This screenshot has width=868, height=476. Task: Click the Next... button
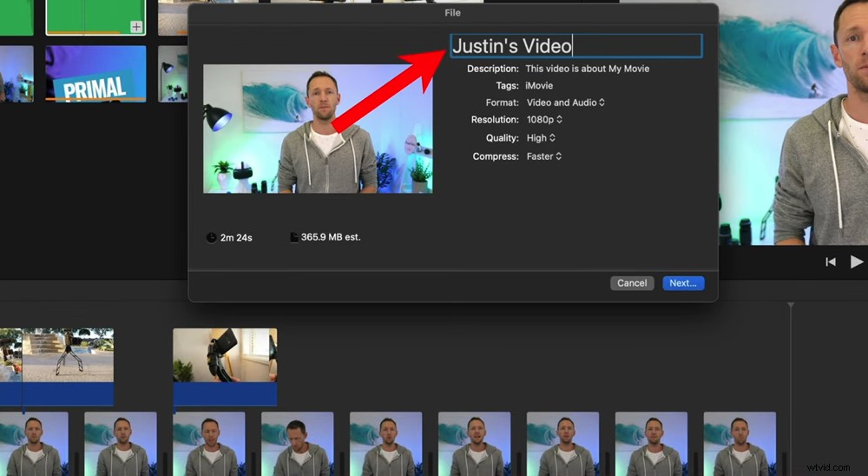coord(683,283)
